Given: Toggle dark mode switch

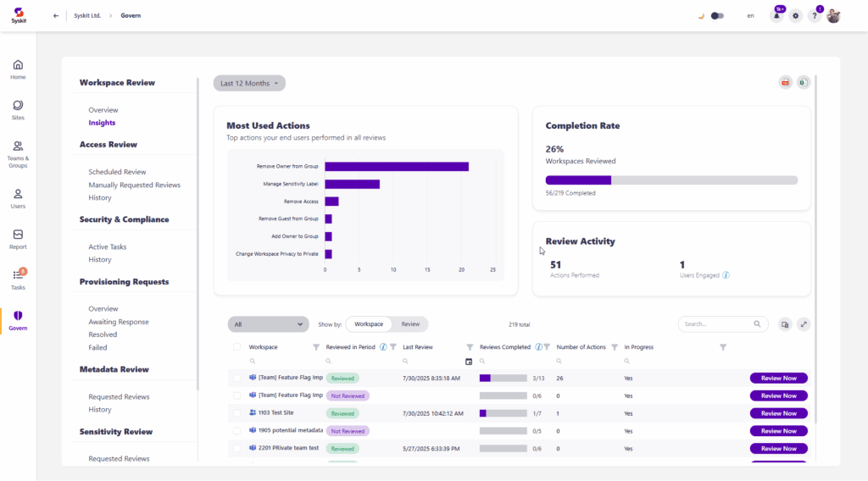Looking at the screenshot, I should click(717, 16).
